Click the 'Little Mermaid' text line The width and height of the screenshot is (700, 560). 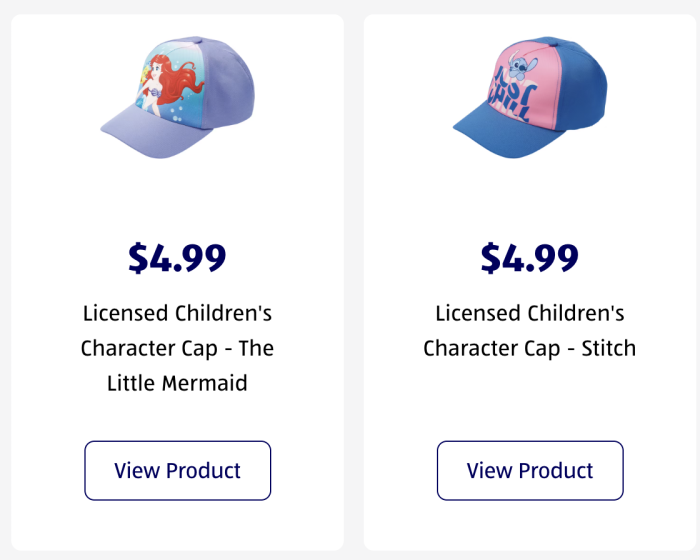click(x=177, y=383)
